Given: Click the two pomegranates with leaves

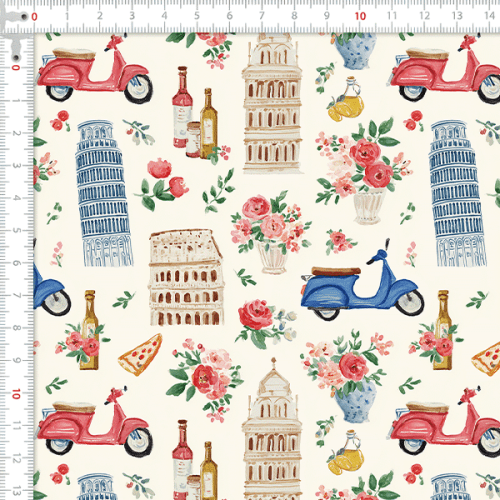Looking at the screenshot, I should [x=162, y=184].
